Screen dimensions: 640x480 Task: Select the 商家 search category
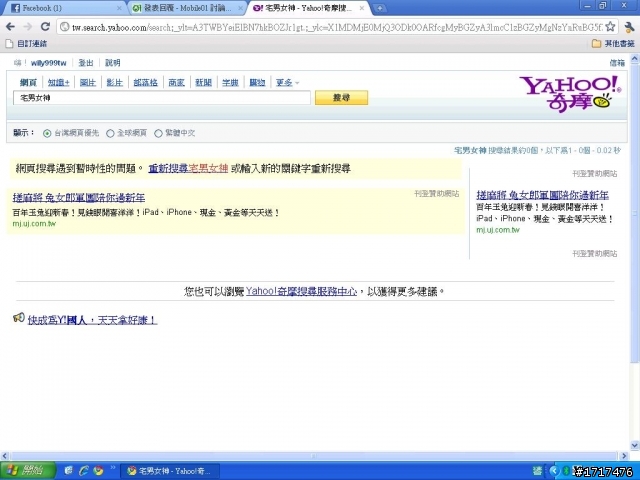point(176,82)
